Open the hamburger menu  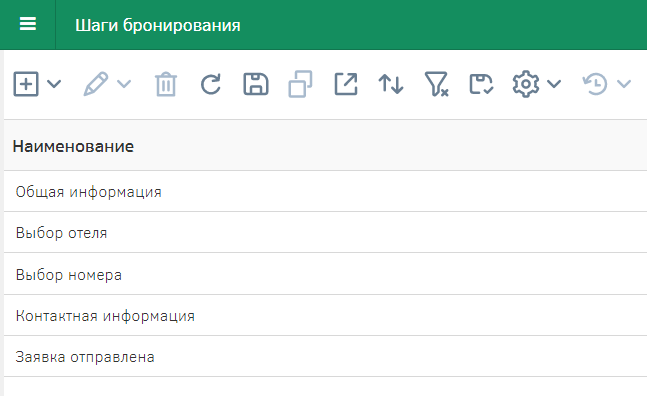(28, 24)
